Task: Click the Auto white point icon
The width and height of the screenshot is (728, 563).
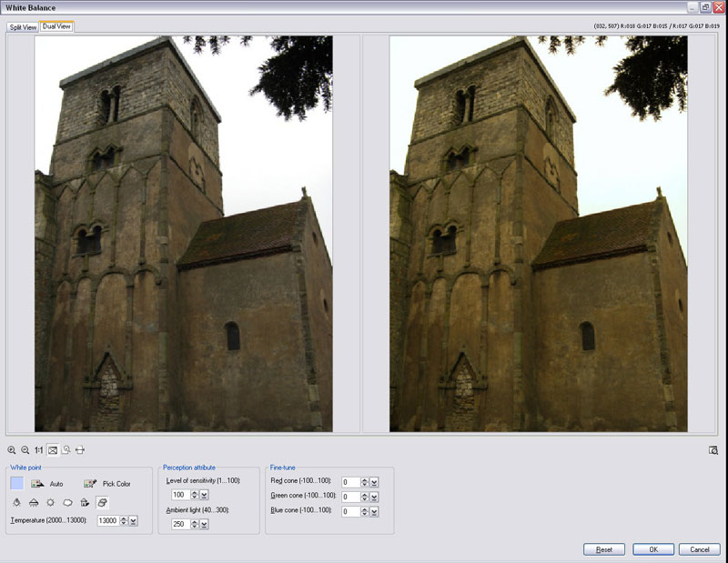Action: (38, 484)
